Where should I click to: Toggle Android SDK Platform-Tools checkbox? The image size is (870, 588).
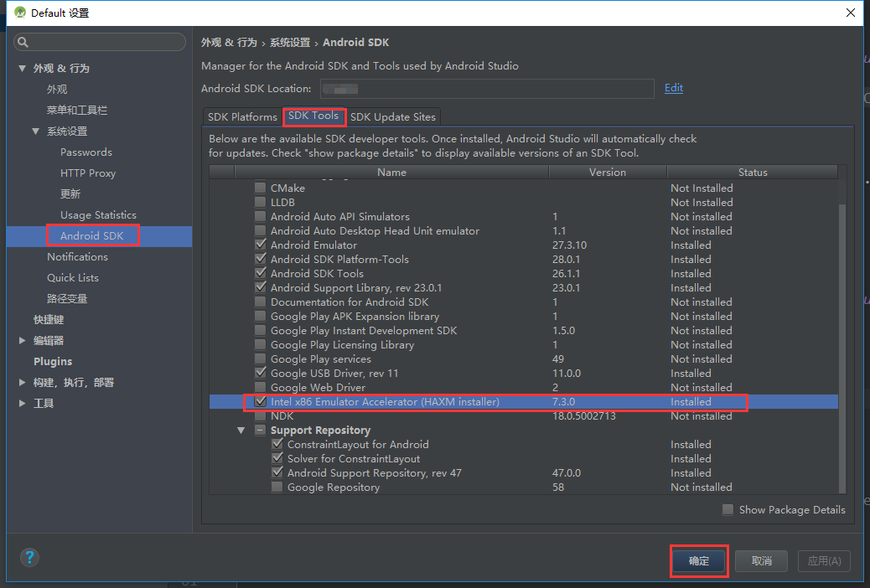(260, 259)
